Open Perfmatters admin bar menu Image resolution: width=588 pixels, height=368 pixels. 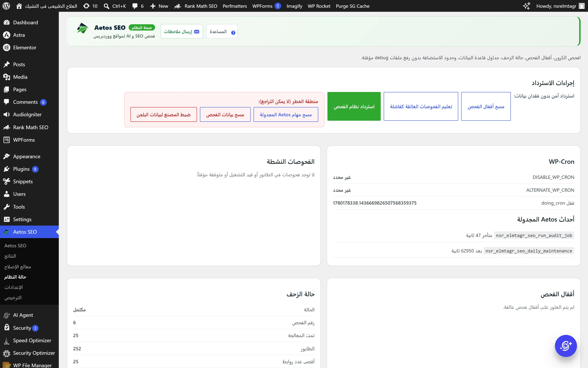[235, 6]
